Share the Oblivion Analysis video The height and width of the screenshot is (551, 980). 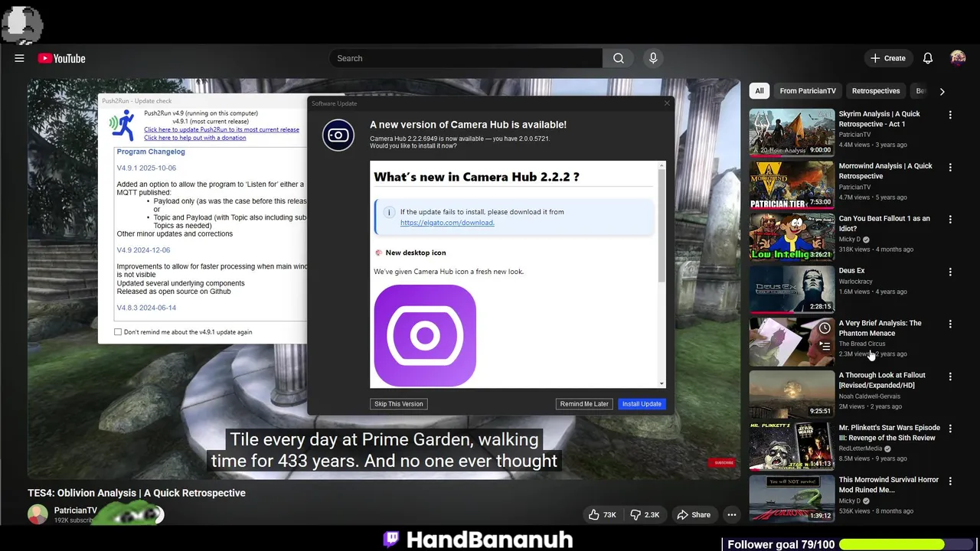click(694, 515)
